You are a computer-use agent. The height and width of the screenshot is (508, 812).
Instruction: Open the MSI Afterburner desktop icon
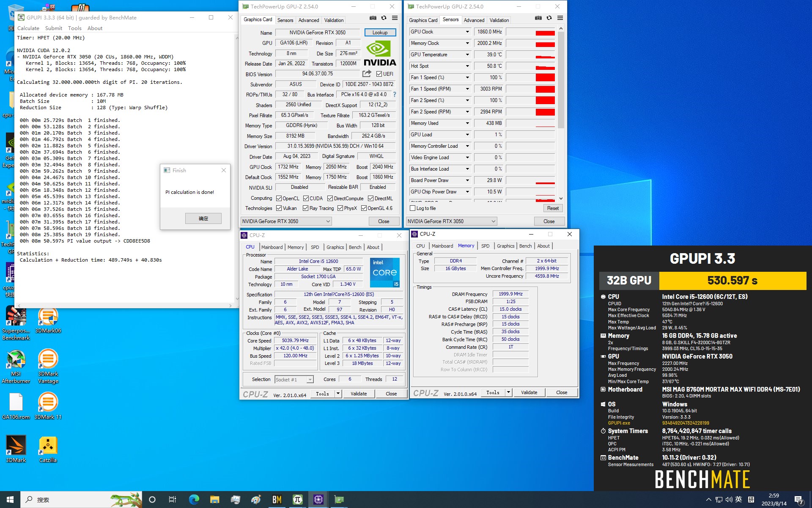pyautogui.click(x=16, y=366)
